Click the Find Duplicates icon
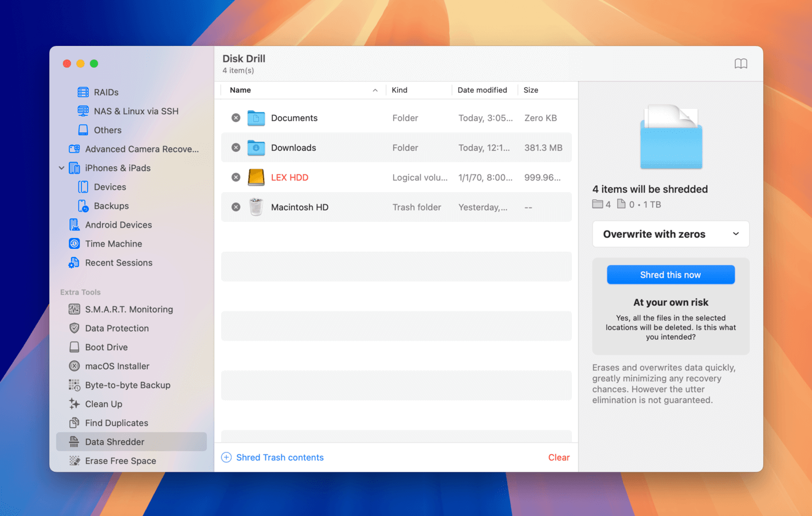Viewport: 812px width, 516px height. pyautogui.click(x=74, y=423)
